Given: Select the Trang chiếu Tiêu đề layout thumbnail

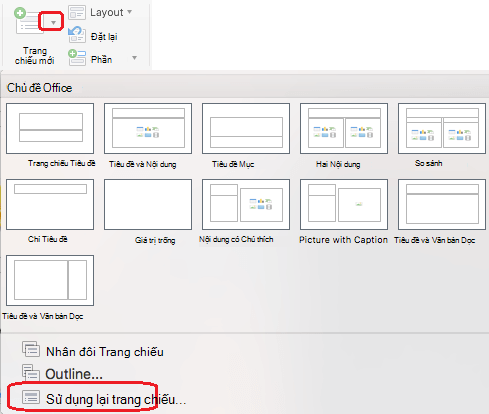Looking at the screenshot, I should coord(50,128).
